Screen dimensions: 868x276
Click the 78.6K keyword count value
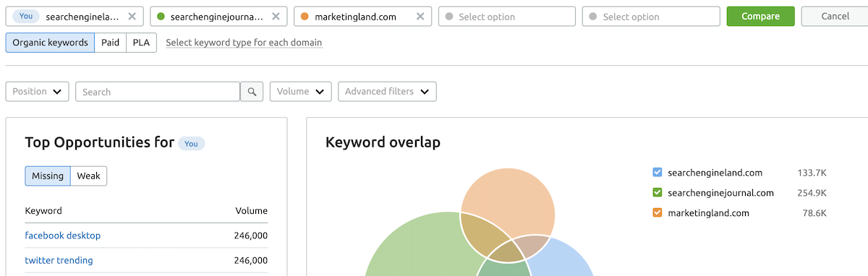click(x=814, y=213)
